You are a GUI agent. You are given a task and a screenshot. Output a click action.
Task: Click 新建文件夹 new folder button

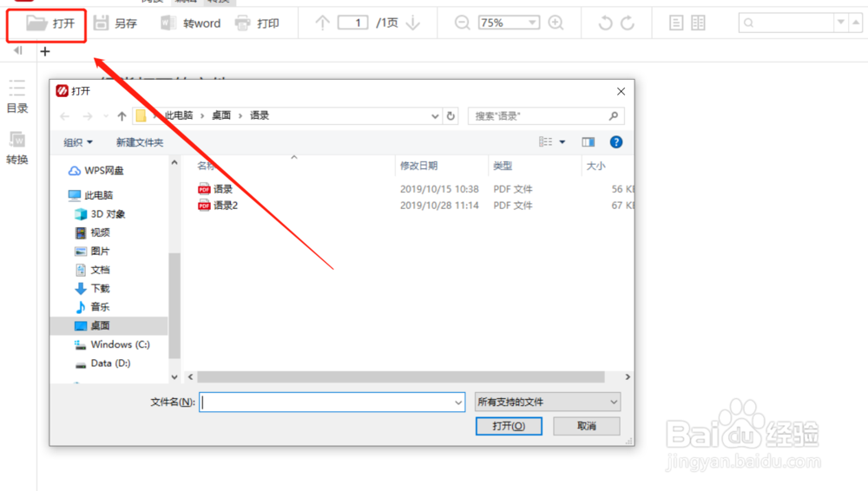pyautogui.click(x=140, y=143)
